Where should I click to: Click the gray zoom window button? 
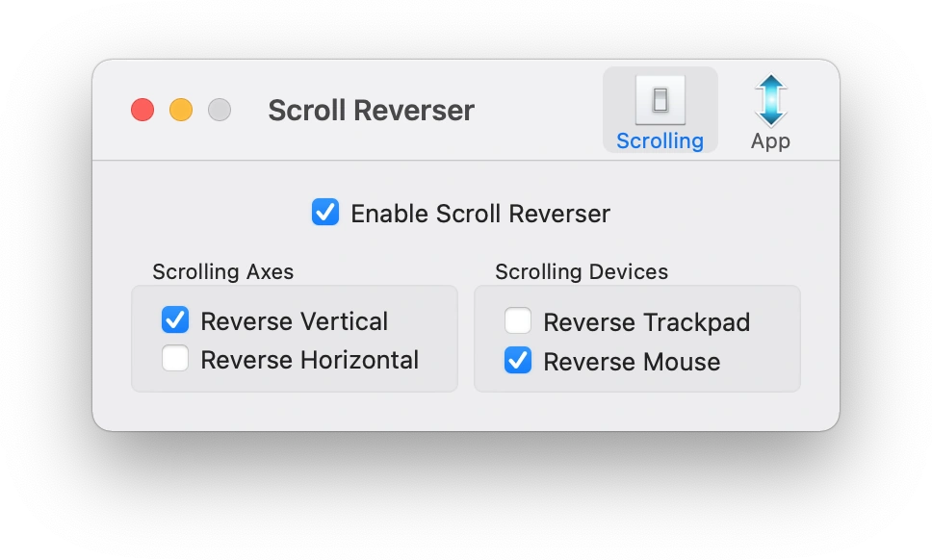pyautogui.click(x=220, y=110)
